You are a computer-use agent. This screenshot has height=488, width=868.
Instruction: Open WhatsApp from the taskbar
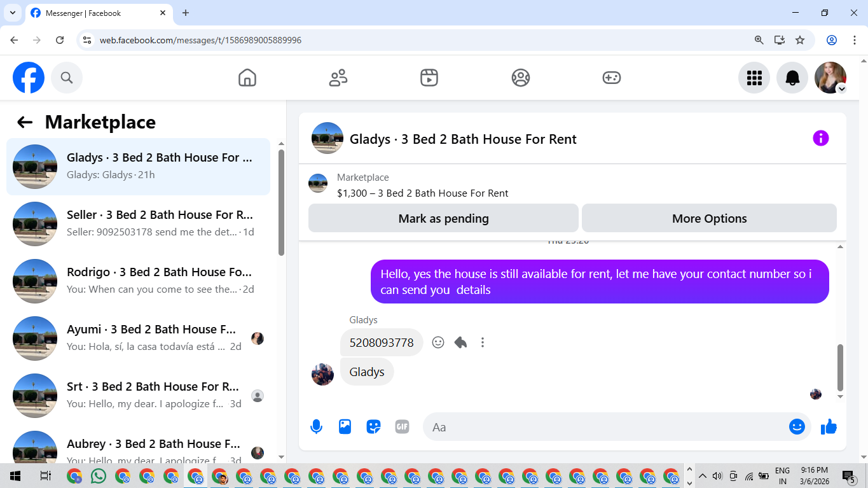tap(99, 476)
